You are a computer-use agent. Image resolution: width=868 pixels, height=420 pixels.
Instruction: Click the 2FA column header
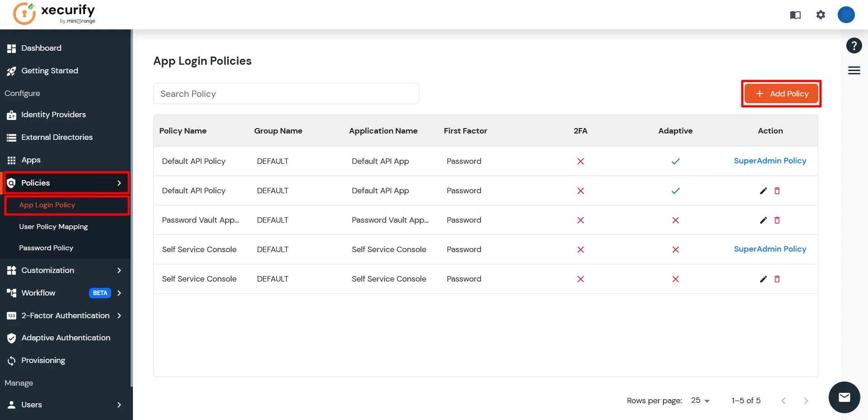click(x=580, y=131)
